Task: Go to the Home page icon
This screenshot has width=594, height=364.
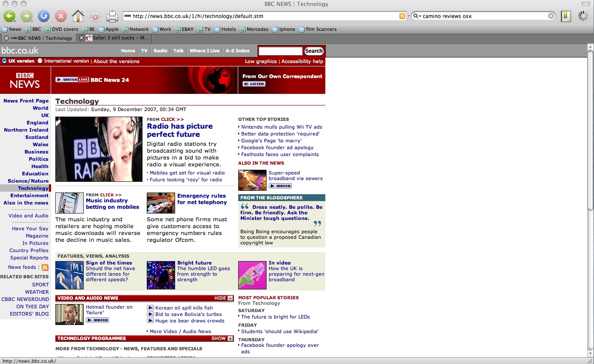Action: click(78, 16)
